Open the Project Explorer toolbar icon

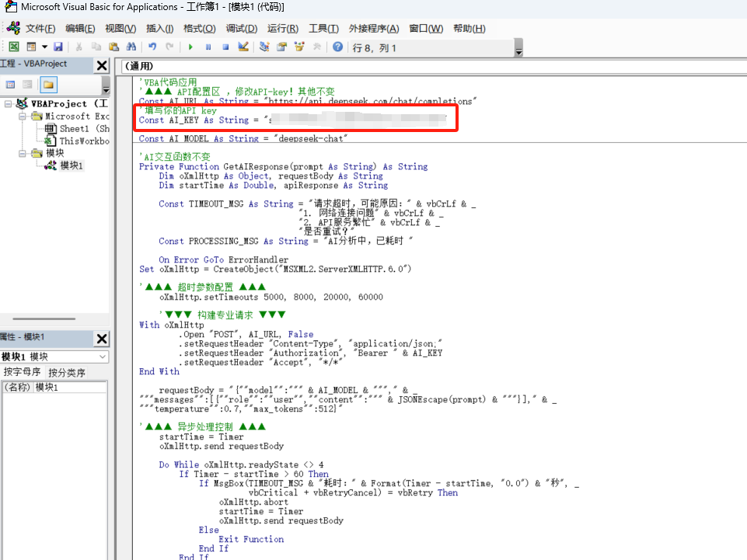click(x=264, y=47)
